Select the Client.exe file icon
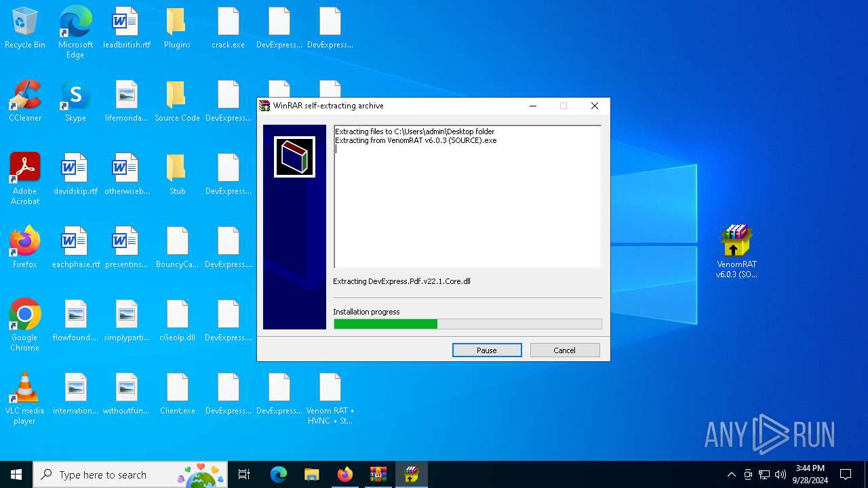Screen dimensions: 868x488 point(177,395)
